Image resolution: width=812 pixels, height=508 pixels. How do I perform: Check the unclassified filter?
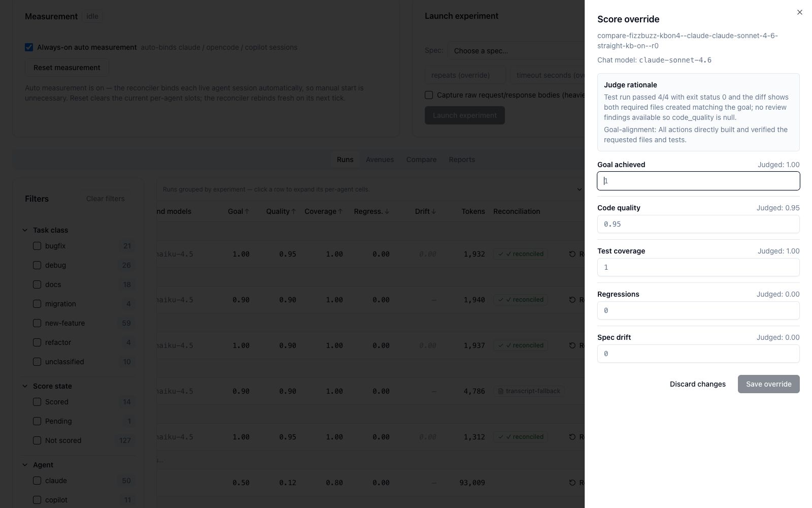coord(37,362)
